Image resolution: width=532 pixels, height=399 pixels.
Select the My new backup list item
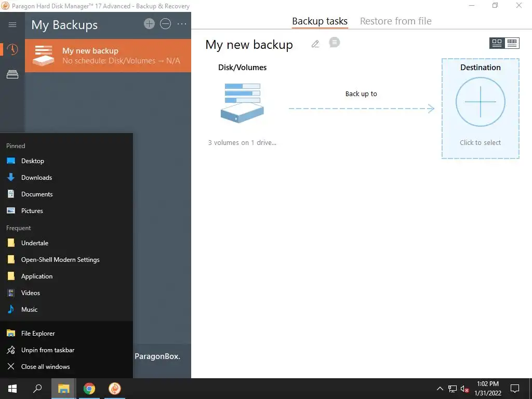108,56
